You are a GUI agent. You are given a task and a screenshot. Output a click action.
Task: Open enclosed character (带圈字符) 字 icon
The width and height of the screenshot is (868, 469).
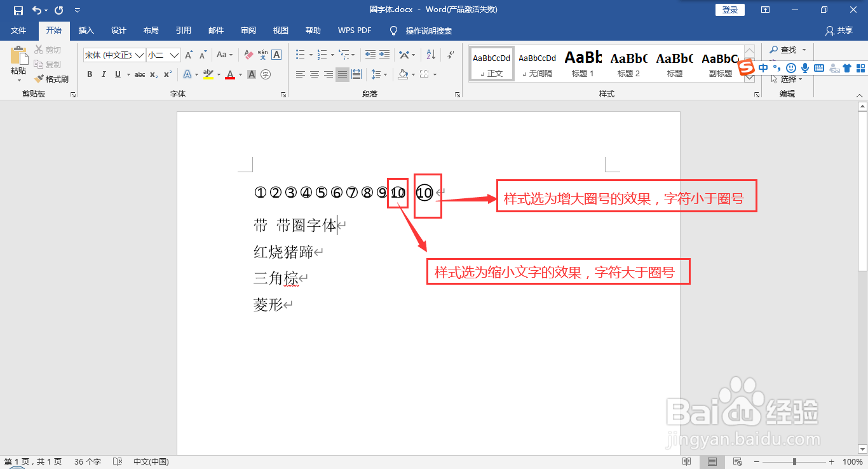266,74
